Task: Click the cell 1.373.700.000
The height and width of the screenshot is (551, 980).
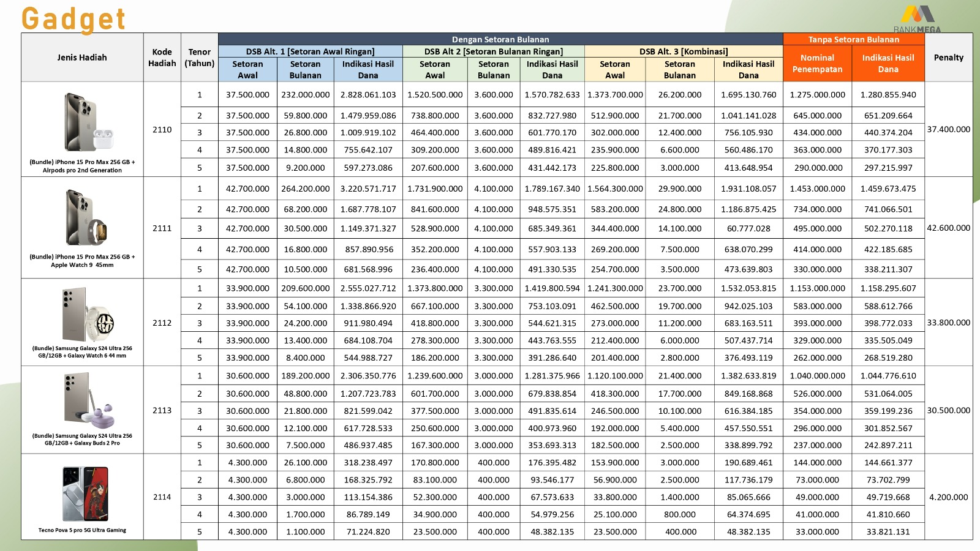Action: pos(615,95)
